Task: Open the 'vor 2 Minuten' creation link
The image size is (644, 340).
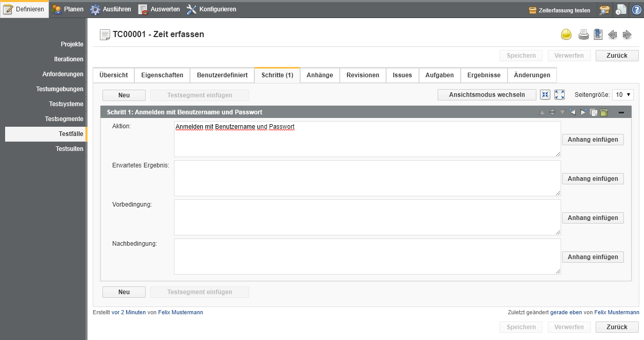Action: point(129,312)
